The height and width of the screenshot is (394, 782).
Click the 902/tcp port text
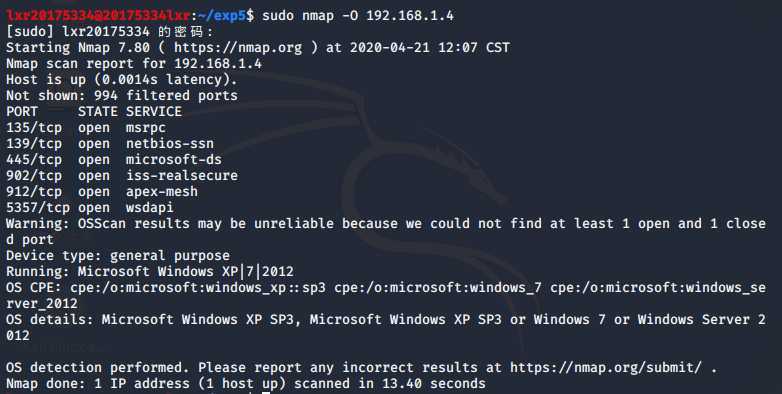pos(34,176)
